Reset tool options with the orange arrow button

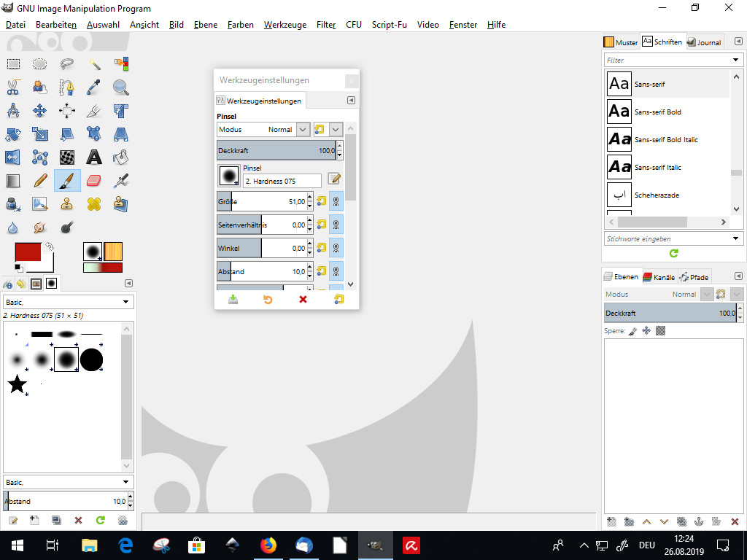pyautogui.click(x=268, y=300)
